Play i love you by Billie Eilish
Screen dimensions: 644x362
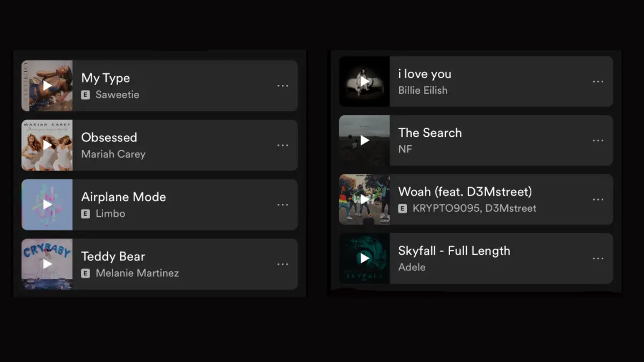364,82
